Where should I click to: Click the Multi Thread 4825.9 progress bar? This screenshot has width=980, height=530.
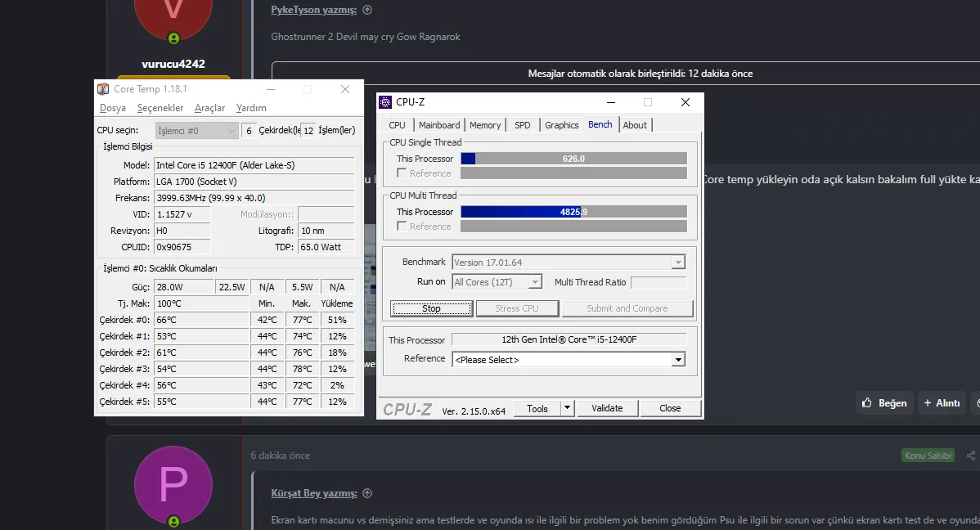tap(573, 212)
